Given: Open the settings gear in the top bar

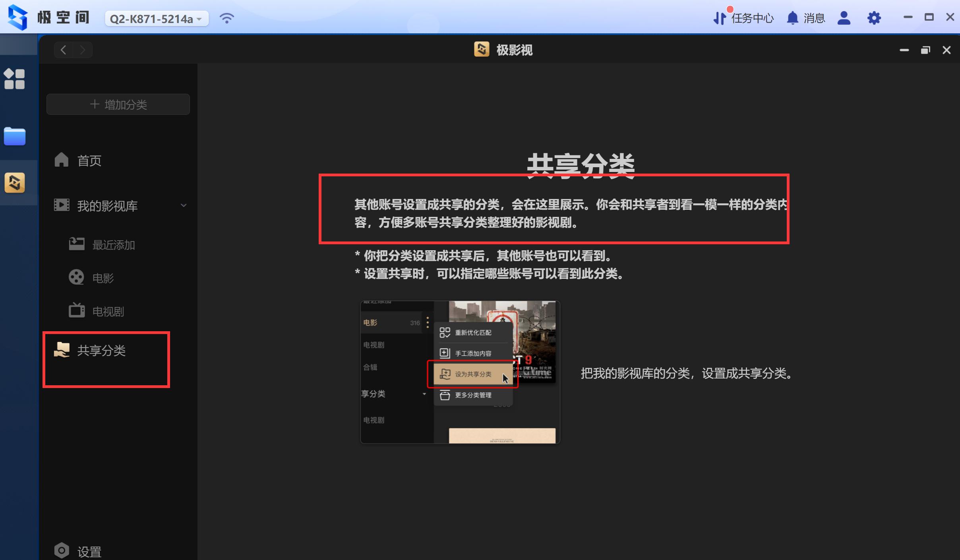Looking at the screenshot, I should [873, 18].
